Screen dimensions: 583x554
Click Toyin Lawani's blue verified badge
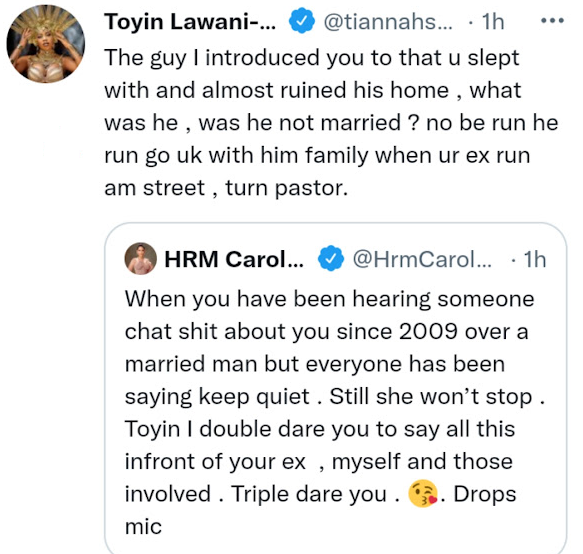302,21
